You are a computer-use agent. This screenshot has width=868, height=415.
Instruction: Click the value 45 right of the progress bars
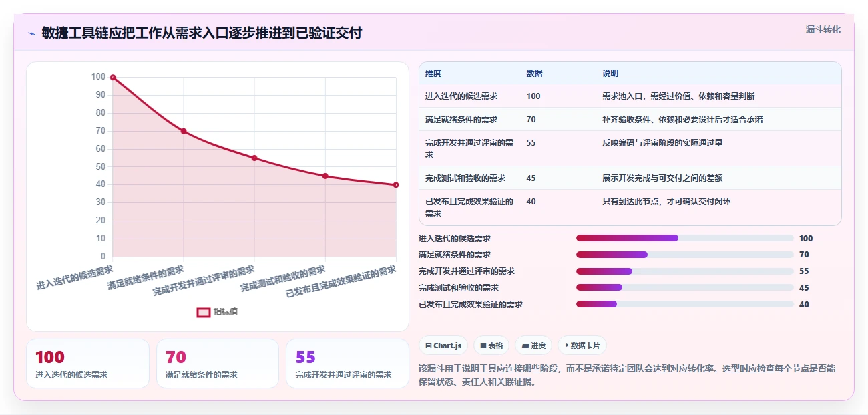[x=804, y=287]
